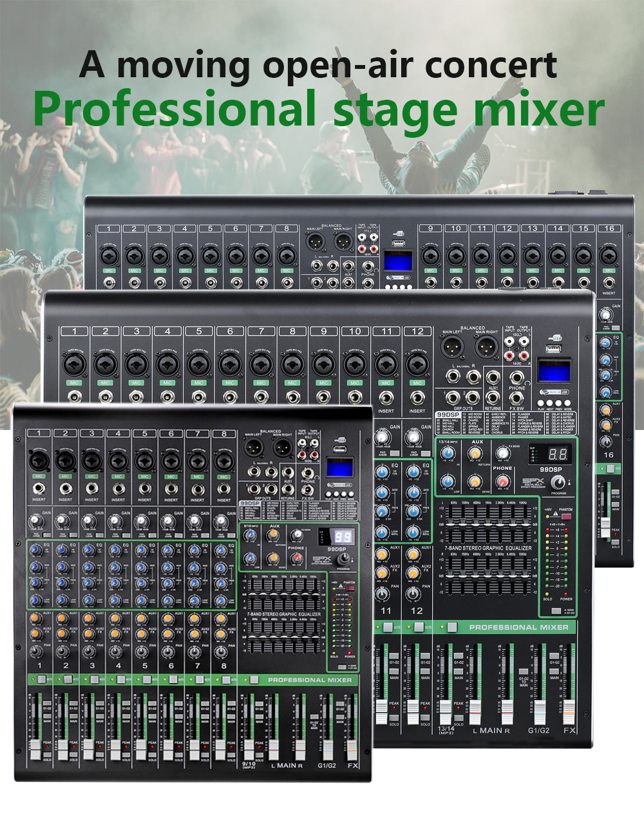Toggle the Phantom +48V switch on the 12-channel mixer
This screenshot has height=824, width=644.
click(566, 516)
